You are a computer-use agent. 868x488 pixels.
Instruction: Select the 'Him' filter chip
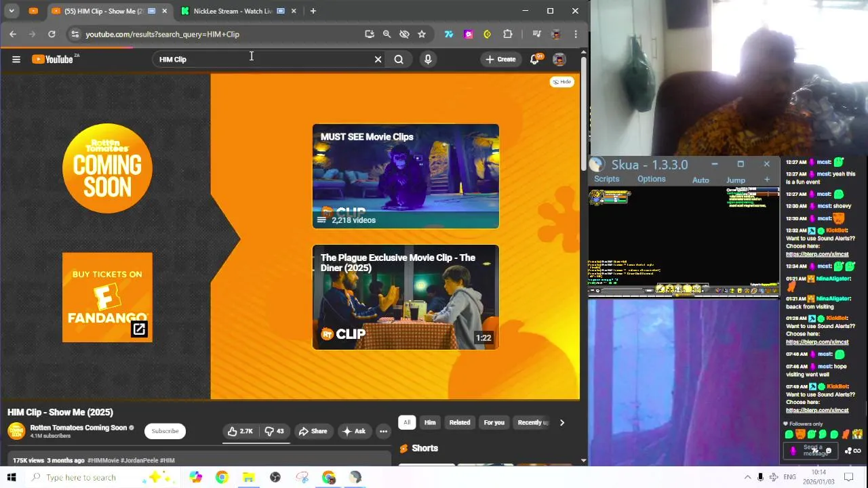point(430,422)
